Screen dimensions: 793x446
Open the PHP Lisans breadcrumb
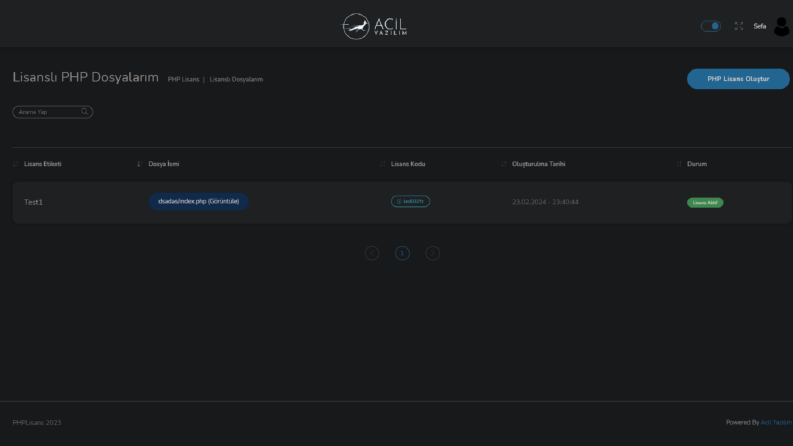pos(183,79)
